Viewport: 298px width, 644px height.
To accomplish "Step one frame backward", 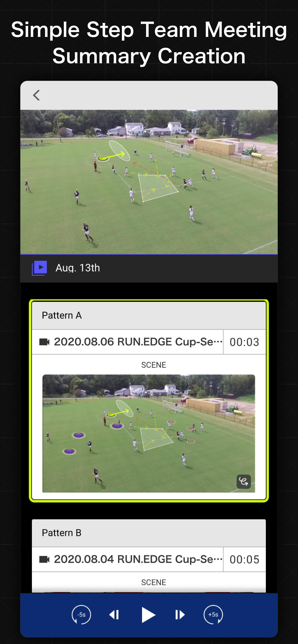I will point(114,615).
